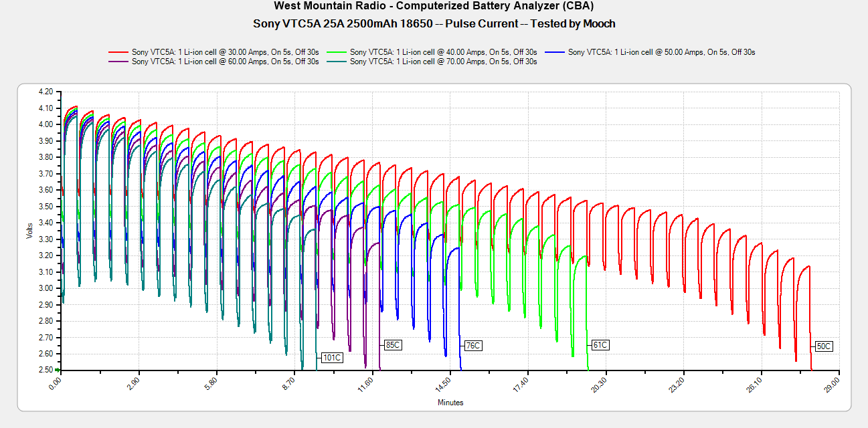
Task: Select the 76C data label
Action: [472, 346]
